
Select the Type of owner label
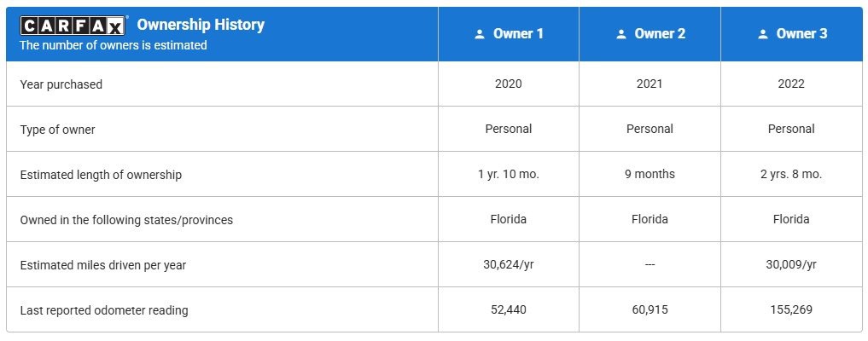(x=58, y=130)
